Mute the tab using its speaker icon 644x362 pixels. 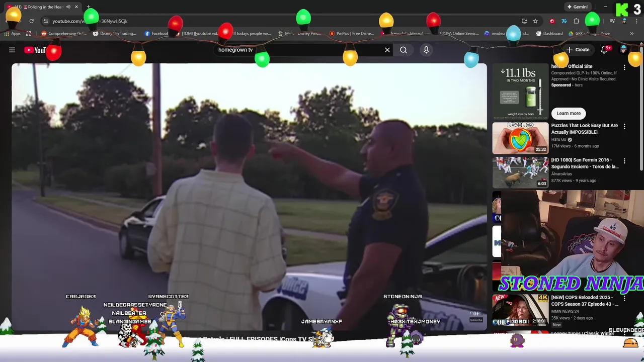[x=68, y=7]
